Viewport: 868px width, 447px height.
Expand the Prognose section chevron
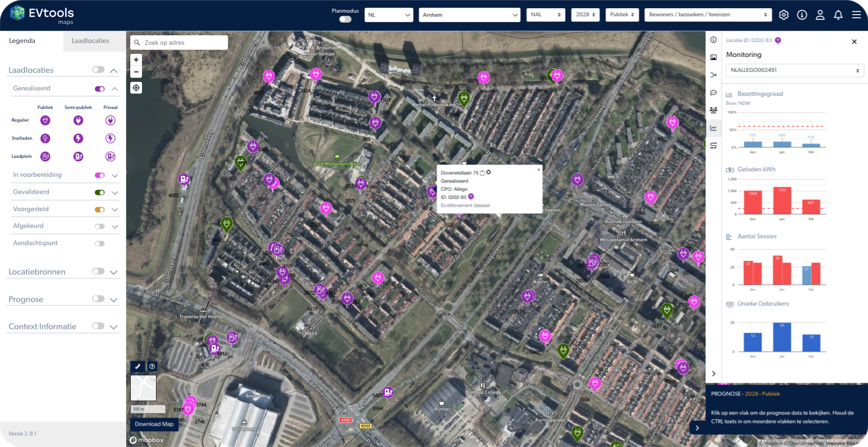[x=114, y=300]
